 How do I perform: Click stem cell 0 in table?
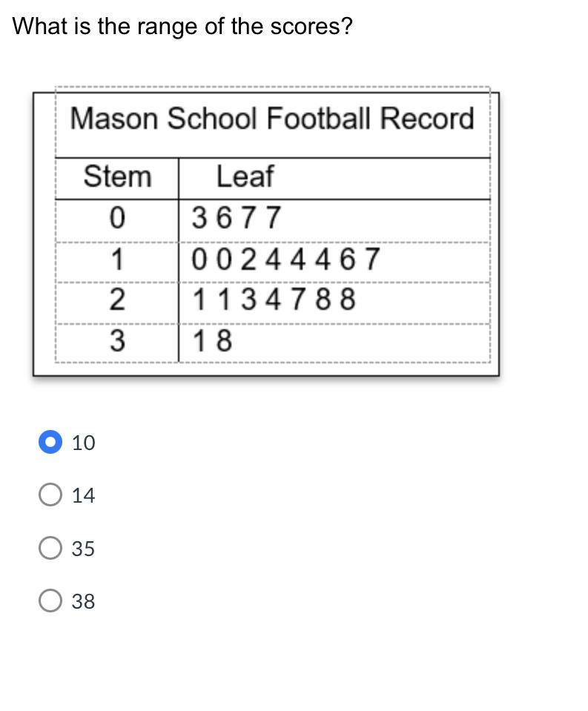click(x=117, y=219)
